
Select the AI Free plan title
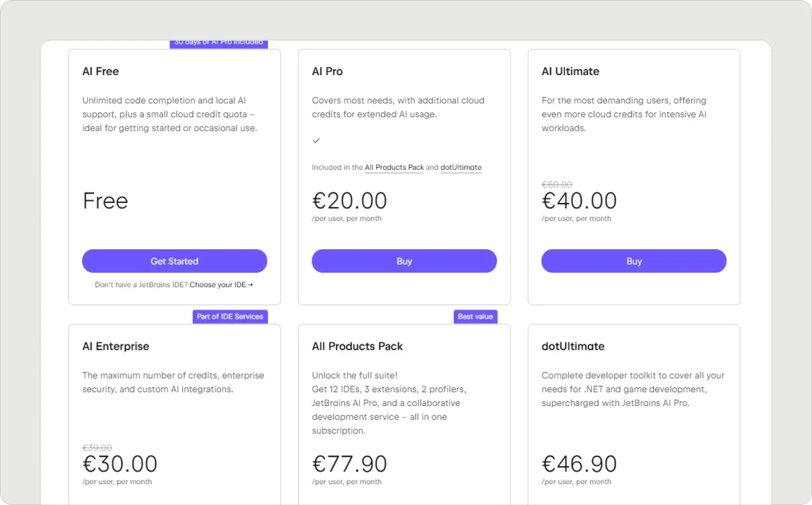[100, 72]
